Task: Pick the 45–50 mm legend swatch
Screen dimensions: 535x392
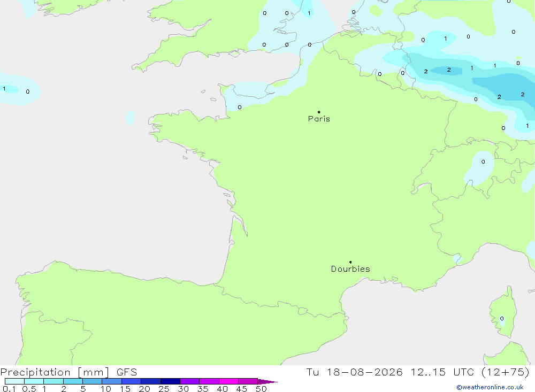Action: (248, 381)
